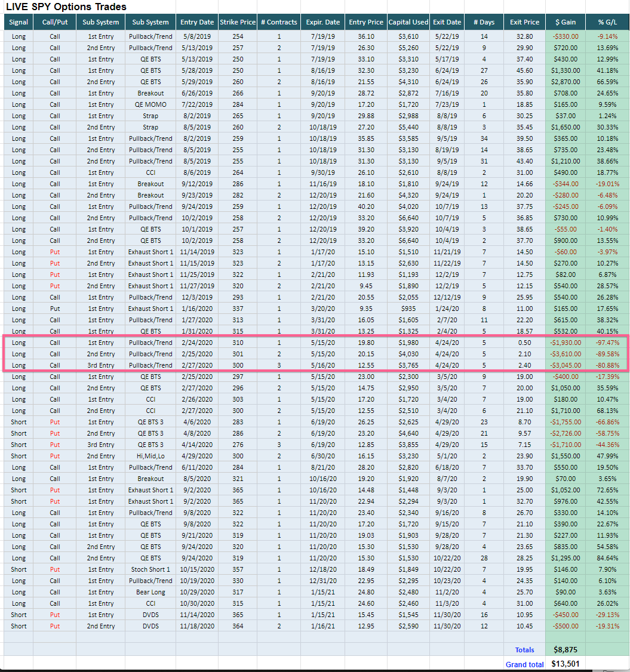Click the % G/L column header
Viewport: 630px width, 672px height.
pos(607,22)
